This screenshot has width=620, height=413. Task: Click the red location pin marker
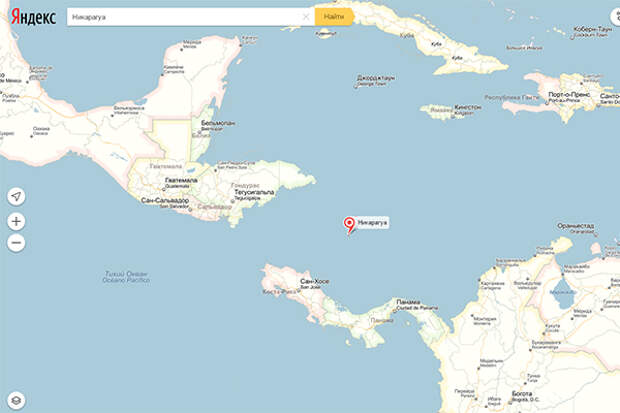click(349, 225)
